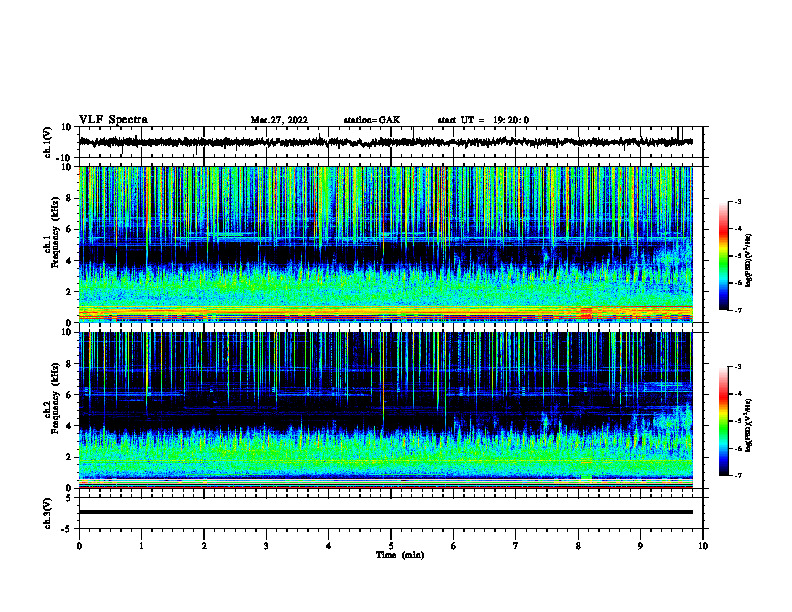The image size is (792, 612).
Task: Click time axis tick label "7"
Action: [516, 546]
